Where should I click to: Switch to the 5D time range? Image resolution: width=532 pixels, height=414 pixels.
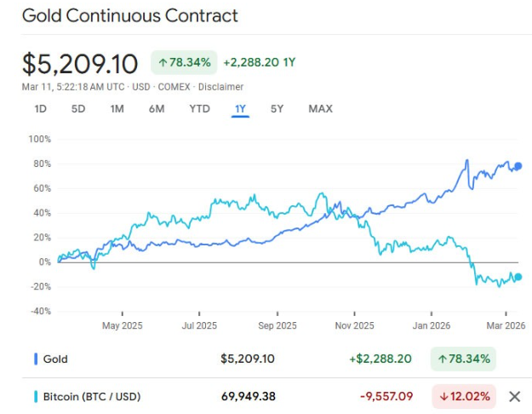point(78,108)
